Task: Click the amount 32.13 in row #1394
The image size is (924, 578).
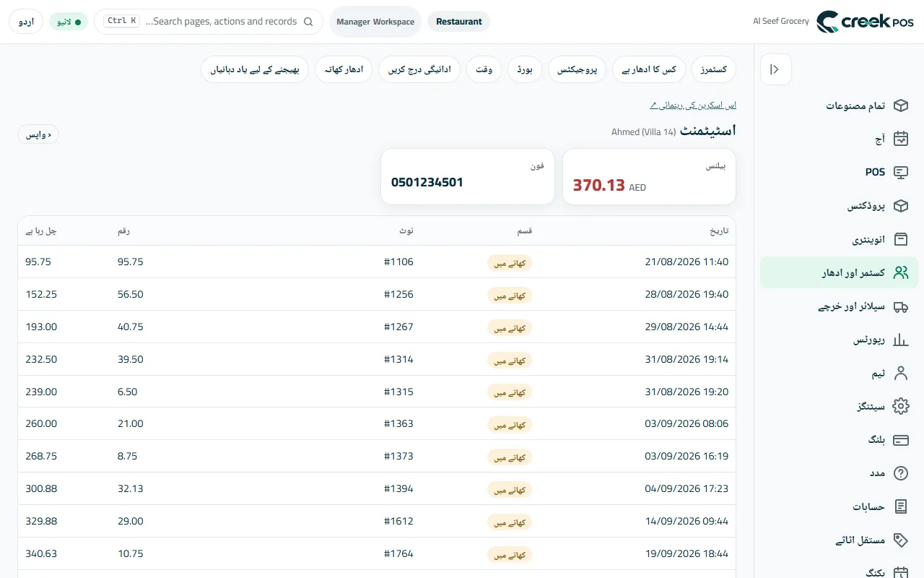Action: pyautogui.click(x=131, y=488)
